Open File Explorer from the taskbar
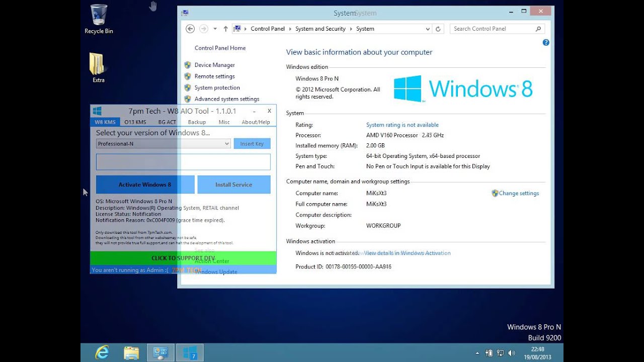 pos(131,352)
